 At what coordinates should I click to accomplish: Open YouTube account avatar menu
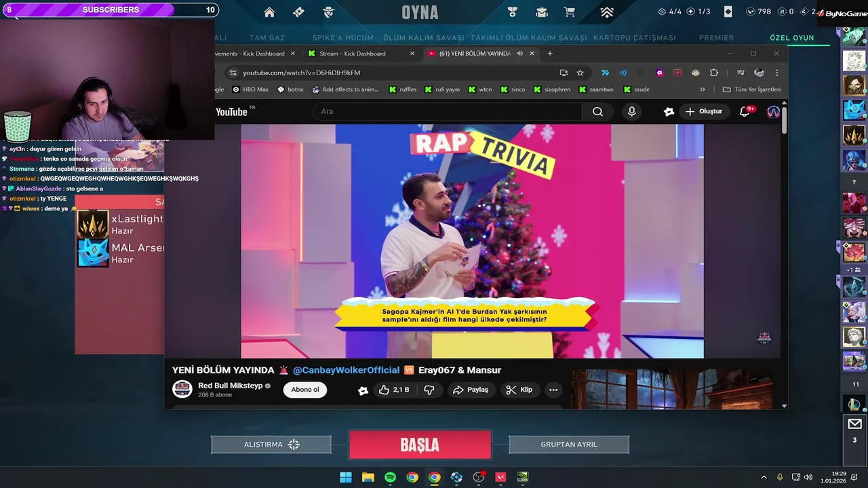(x=773, y=112)
